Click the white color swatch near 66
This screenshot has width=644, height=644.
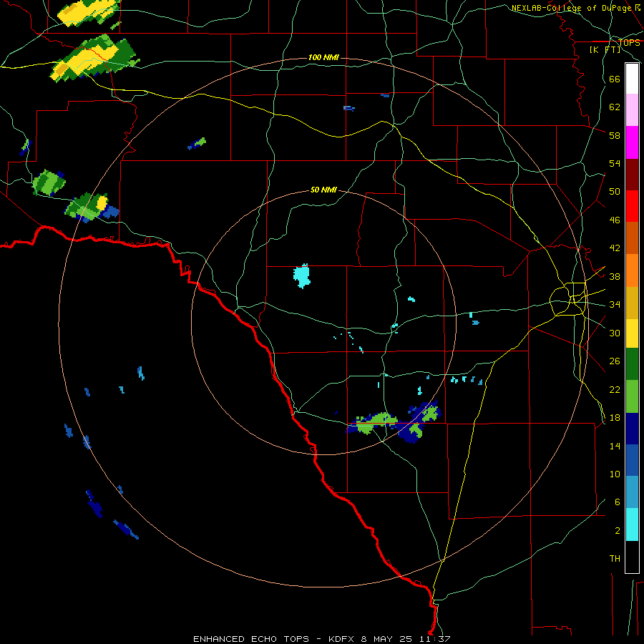pyautogui.click(x=632, y=79)
